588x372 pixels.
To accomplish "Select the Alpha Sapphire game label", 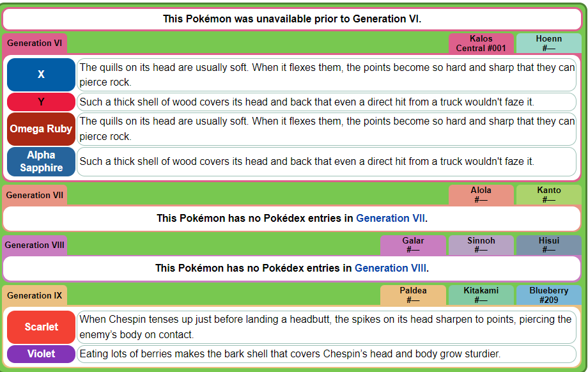I will coord(42,162).
